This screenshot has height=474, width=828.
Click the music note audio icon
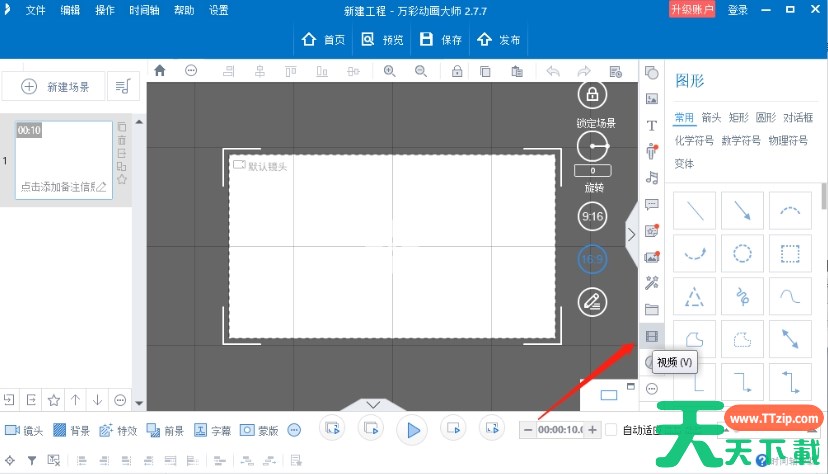(652, 178)
